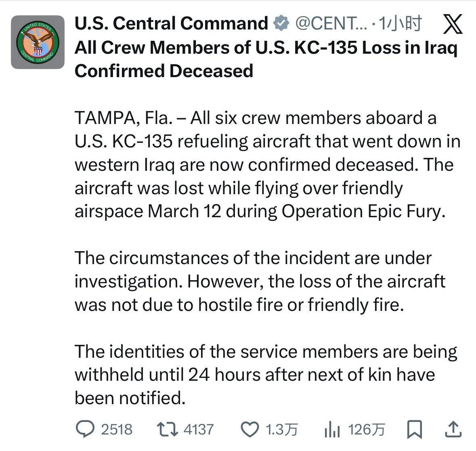Image resolution: width=476 pixels, height=451 pixels.
Task: Click the 1.3万 likes count
Action: [281, 429]
